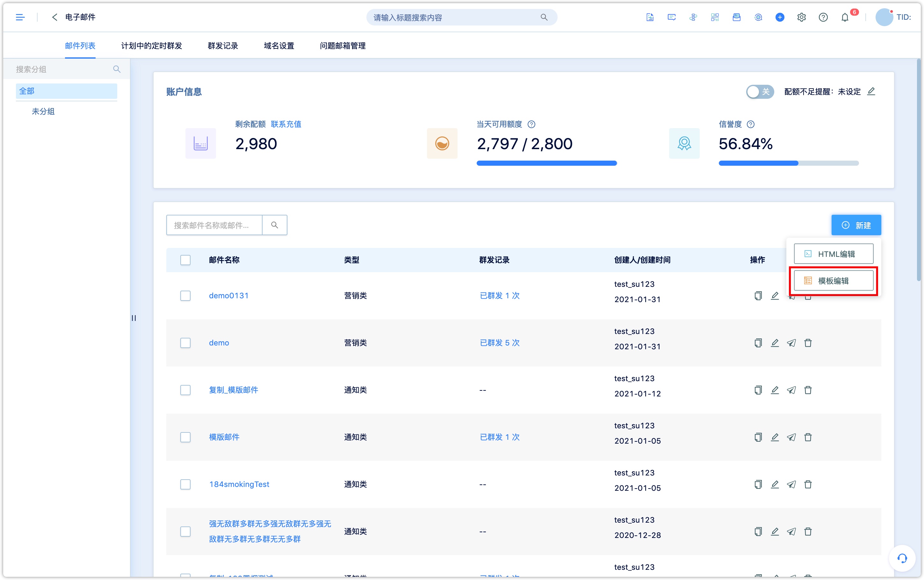The height and width of the screenshot is (580, 924).
Task: Click the blue plus quick-create icon
Action: [x=779, y=17]
